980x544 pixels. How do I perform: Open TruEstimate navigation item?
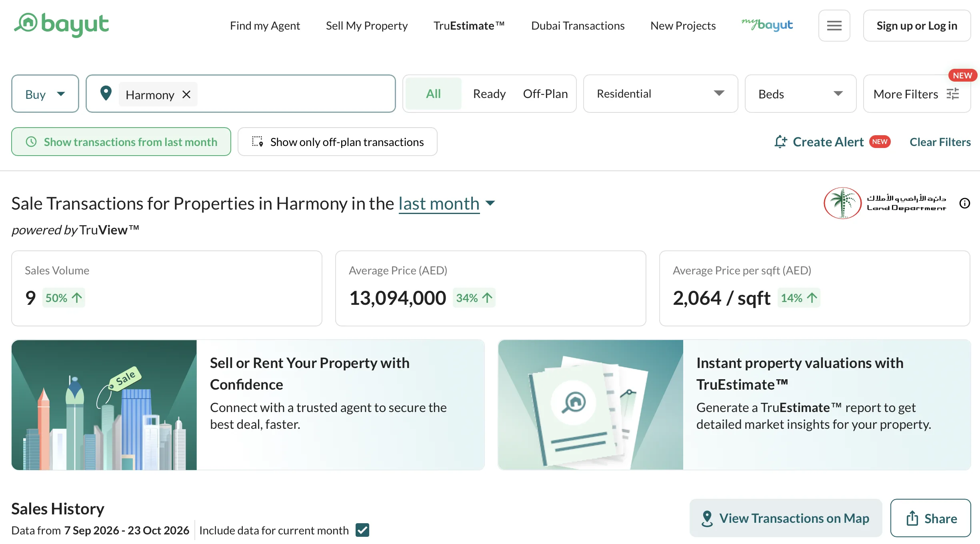point(469,26)
